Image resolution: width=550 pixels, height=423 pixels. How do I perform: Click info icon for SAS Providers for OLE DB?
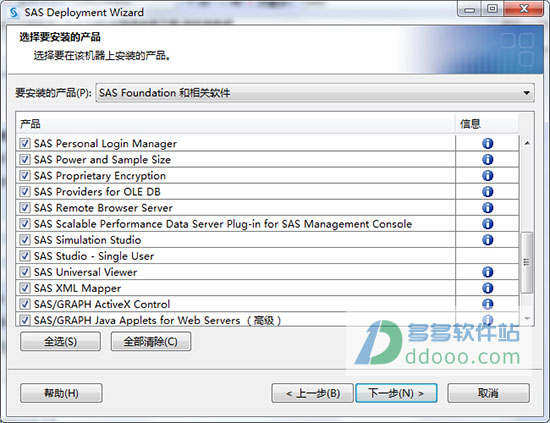(x=488, y=192)
